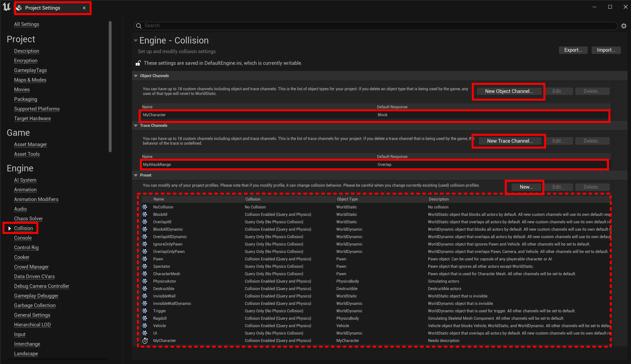Screen dimensions: 631x364
Task: Open the settings gear next to search
Action: (x=624, y=26)
